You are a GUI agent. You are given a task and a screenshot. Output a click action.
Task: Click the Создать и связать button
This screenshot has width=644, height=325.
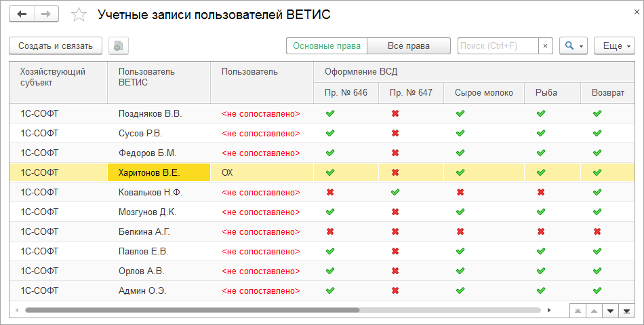tap(56, 46)
